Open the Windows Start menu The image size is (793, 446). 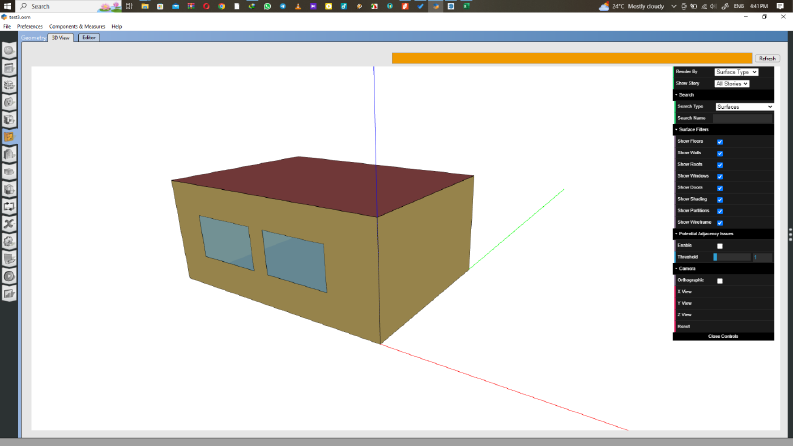(7, 6)
